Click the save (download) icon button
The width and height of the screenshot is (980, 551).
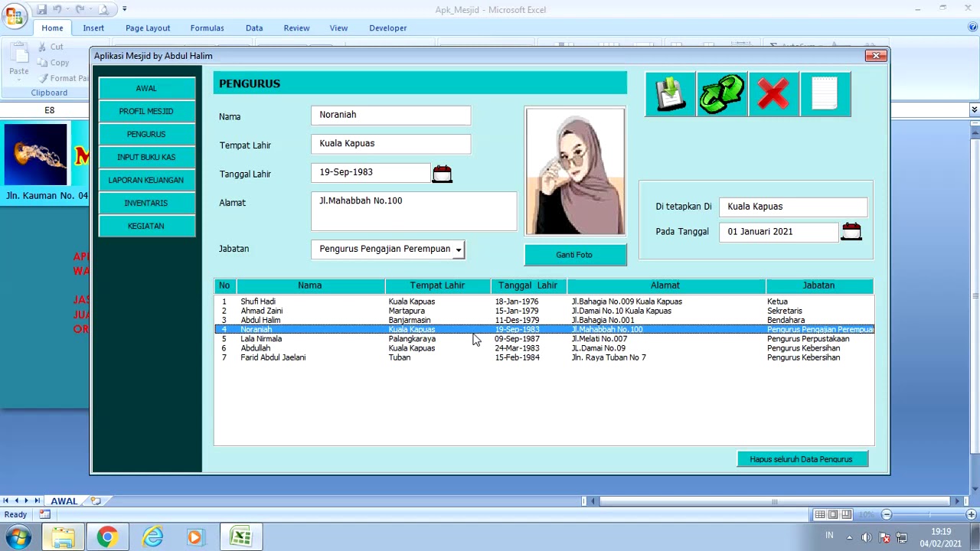pyautogui.click(x=671, y=94)
